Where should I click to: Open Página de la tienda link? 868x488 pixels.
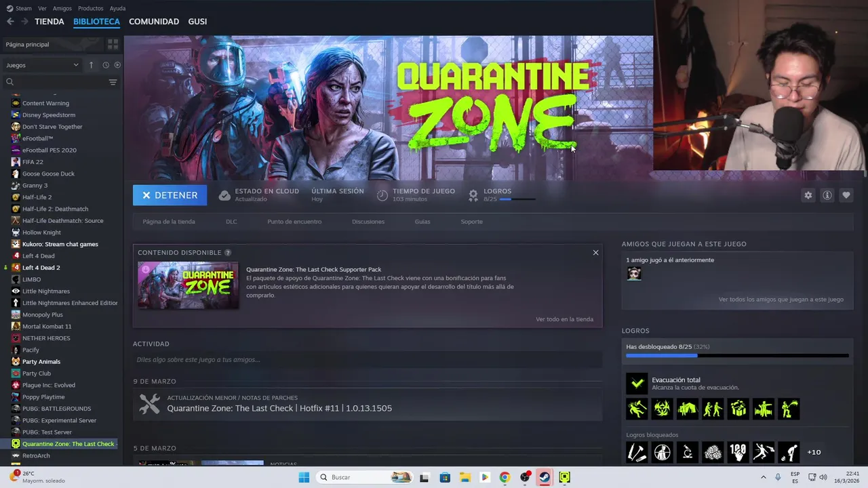tap(169, 222)
